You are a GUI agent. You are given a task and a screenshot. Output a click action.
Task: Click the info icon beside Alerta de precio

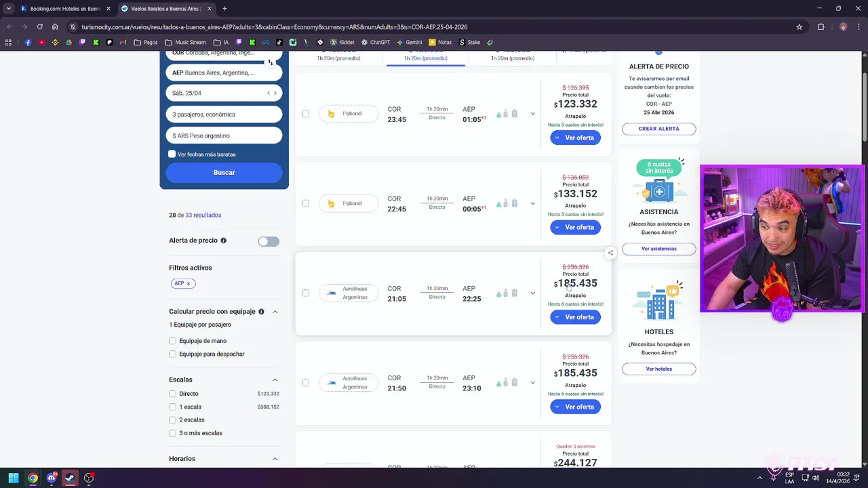[x=224, y=241]
